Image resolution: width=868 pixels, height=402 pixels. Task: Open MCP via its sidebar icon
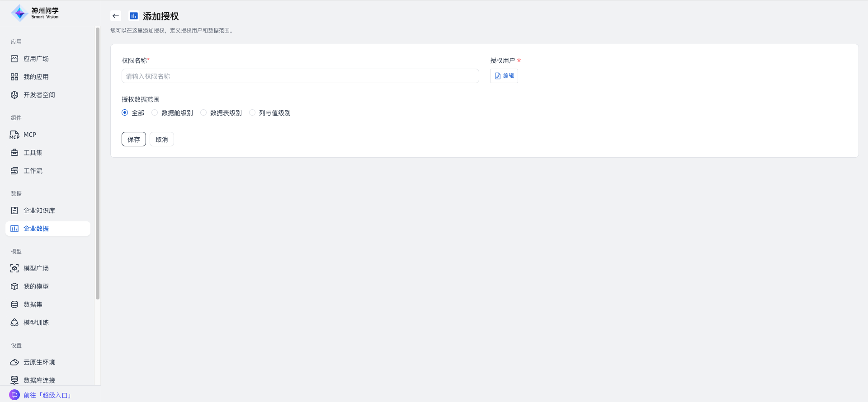pyautogui.click(x=14, y=135)
